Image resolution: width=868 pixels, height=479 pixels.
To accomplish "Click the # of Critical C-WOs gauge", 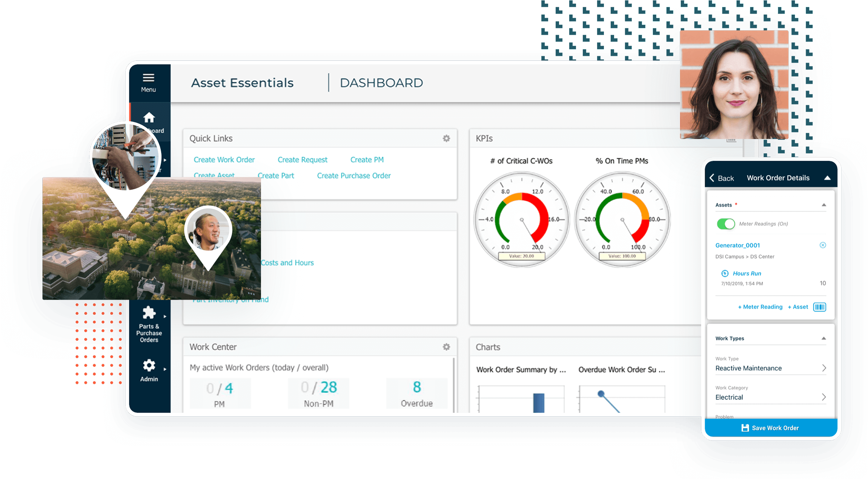I will pyautogui.click(x=522, y=220).
